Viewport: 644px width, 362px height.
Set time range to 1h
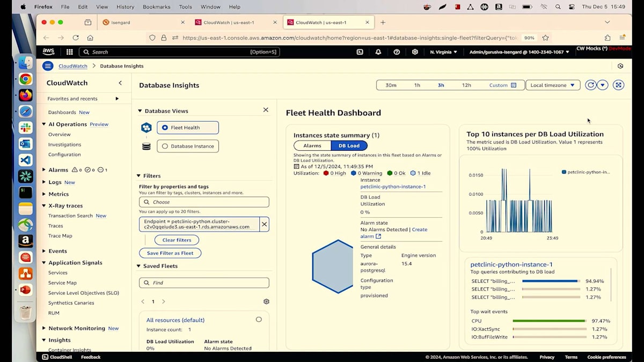(x=417, y=85)
